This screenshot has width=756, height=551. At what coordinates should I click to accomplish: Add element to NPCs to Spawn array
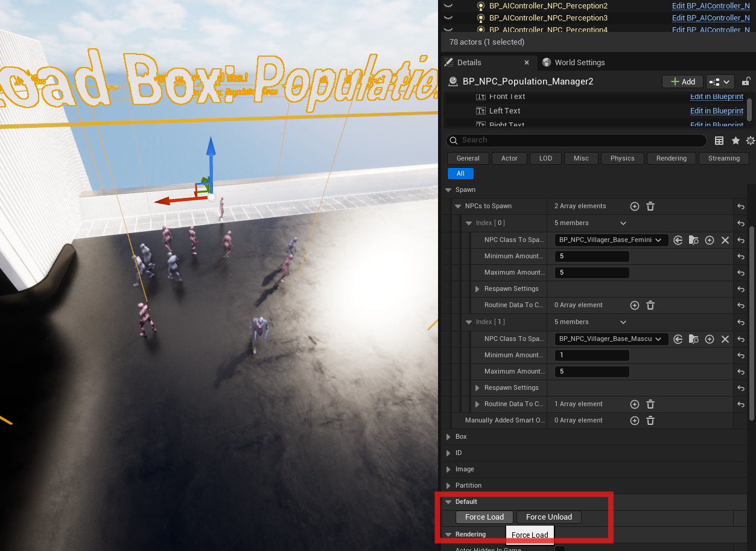pyautogui.click(x=635, y=206)
